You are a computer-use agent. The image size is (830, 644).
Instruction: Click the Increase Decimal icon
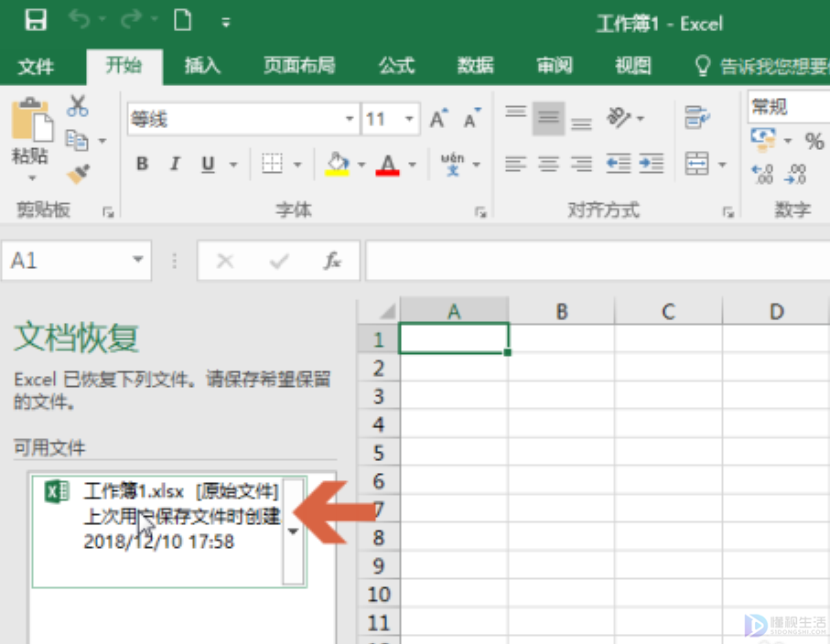(x=763, y=174)
